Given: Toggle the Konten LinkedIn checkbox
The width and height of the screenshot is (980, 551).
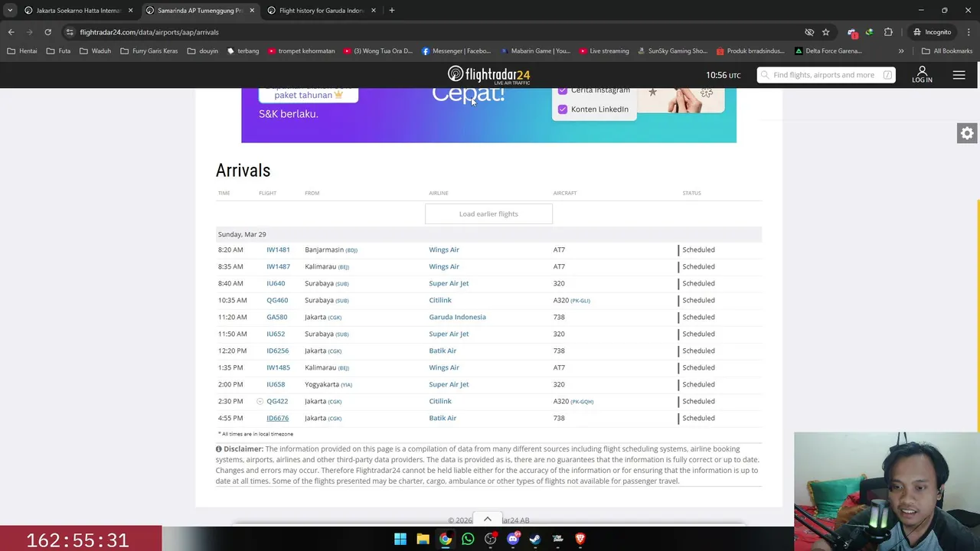Looking at the screenshot, I should 563,109.
